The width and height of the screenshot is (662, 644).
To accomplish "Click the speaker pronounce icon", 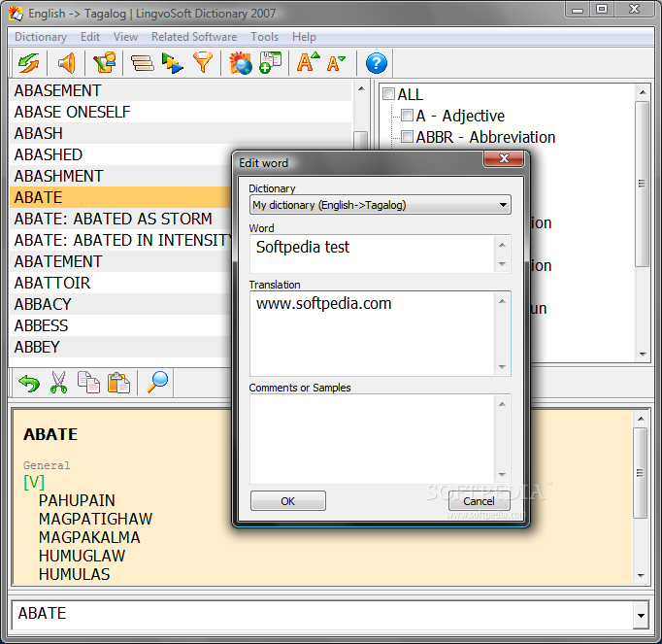I will click(66, 63).
